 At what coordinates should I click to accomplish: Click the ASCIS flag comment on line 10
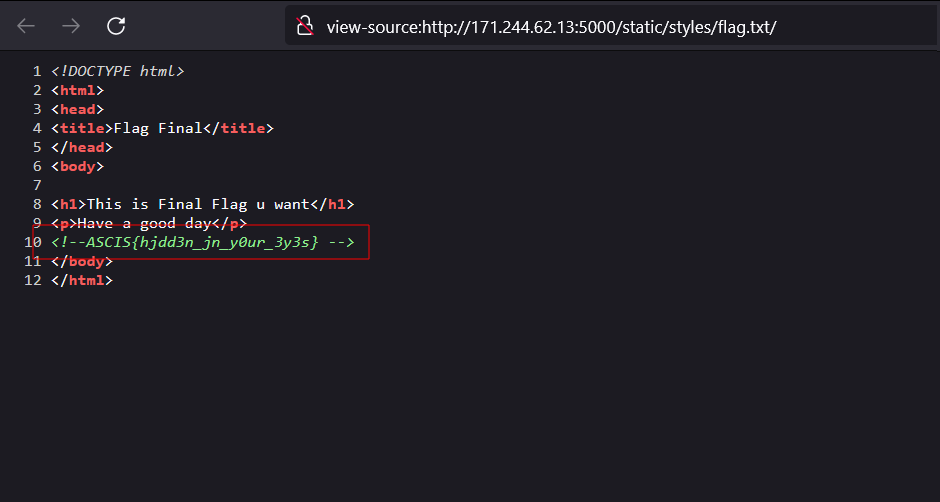tap(203, 242)
